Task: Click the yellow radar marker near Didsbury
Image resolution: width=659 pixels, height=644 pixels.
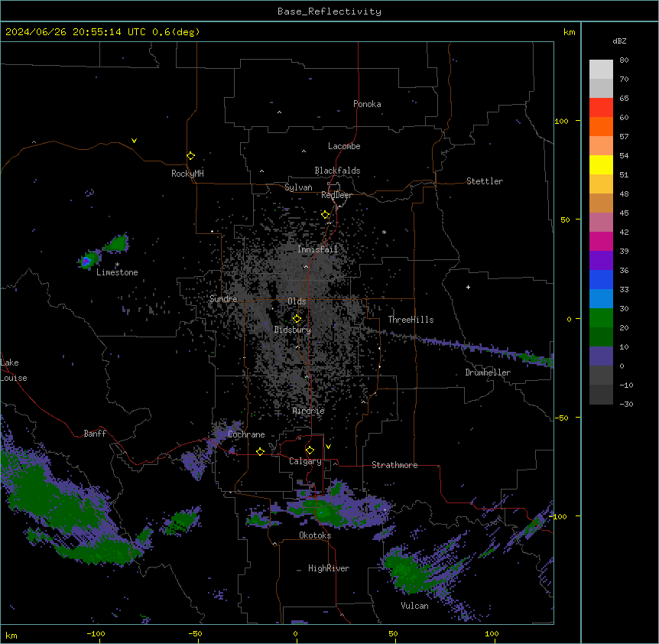Action: coord(297,319)
